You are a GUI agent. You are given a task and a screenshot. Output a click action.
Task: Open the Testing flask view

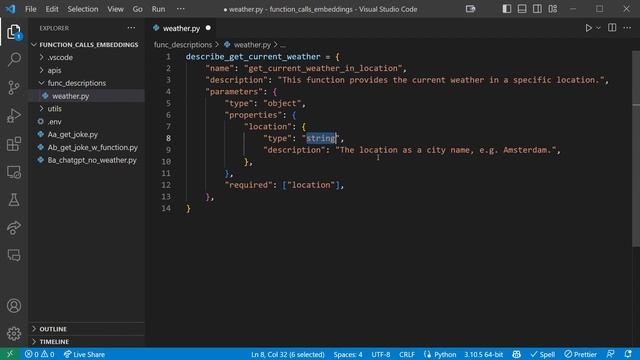pyautogui.click(x=14, y=200)
